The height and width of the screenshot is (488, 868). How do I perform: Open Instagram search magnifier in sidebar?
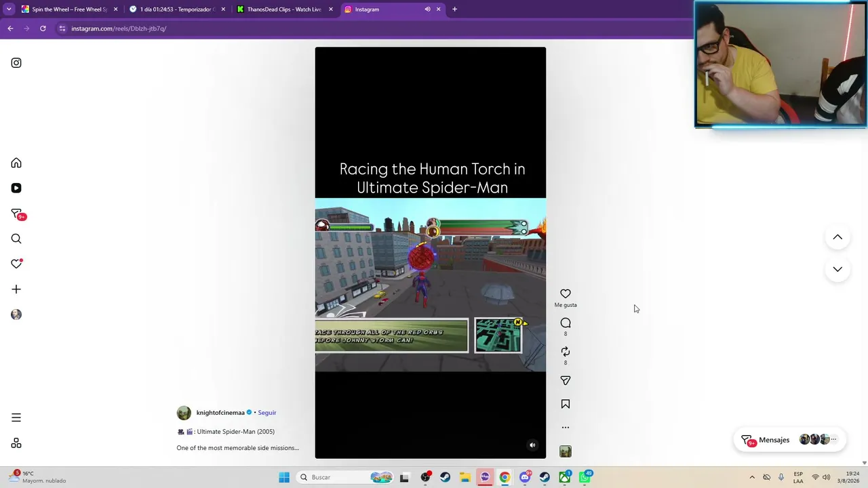pos(16,239)
